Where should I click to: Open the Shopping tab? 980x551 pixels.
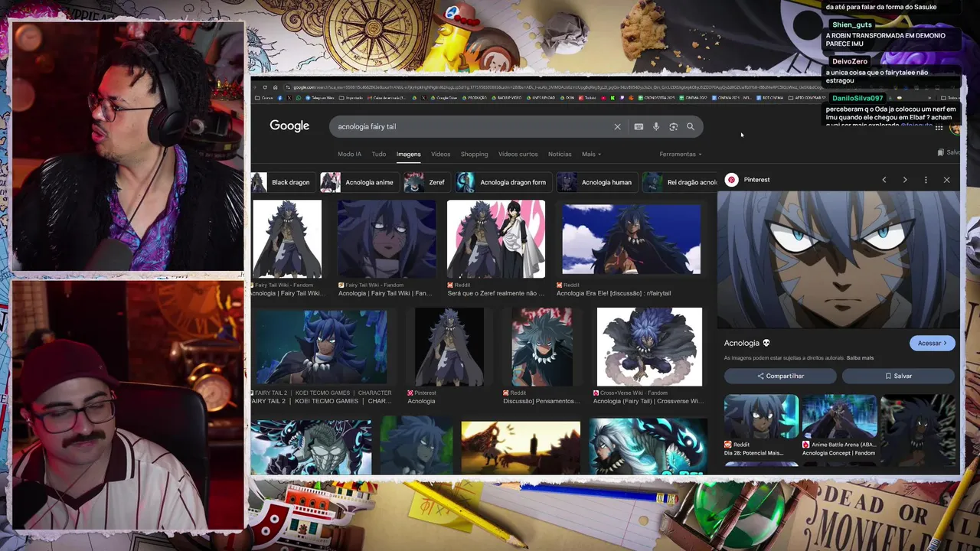point(474,154)
